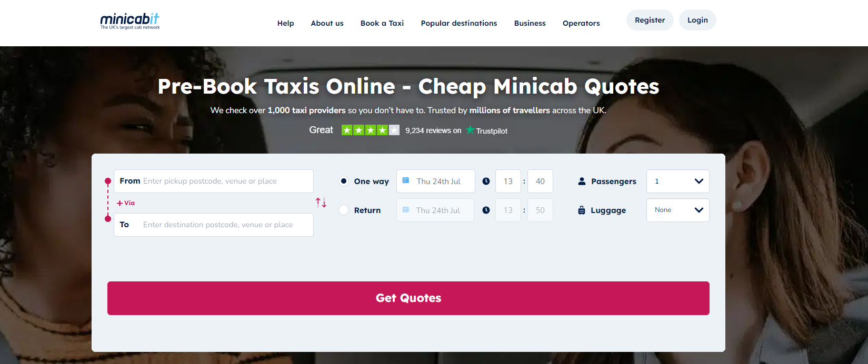Screen dimensions: 868x364
Task: Click the clock icon beside One way time
Action: point(486,181)
